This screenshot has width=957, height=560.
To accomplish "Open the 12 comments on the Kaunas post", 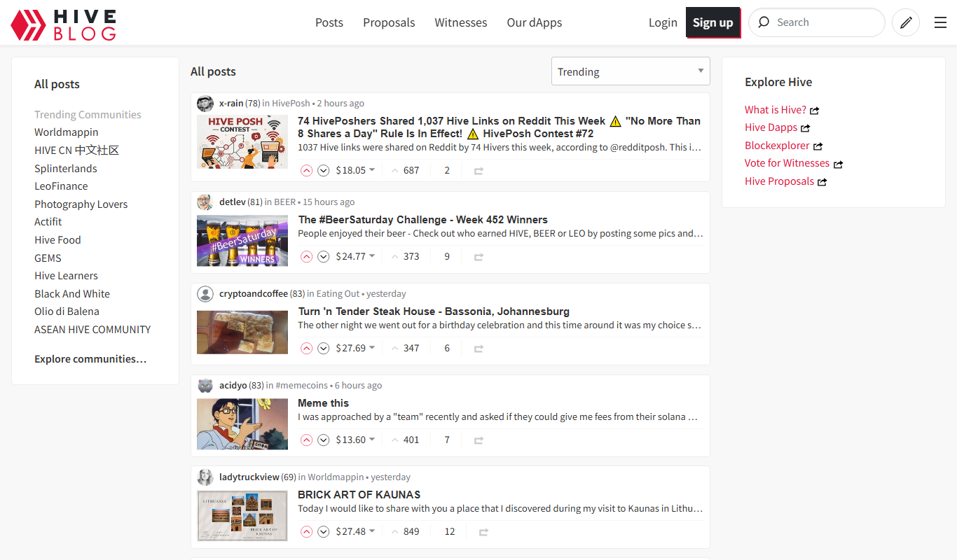I will point(450,532).
